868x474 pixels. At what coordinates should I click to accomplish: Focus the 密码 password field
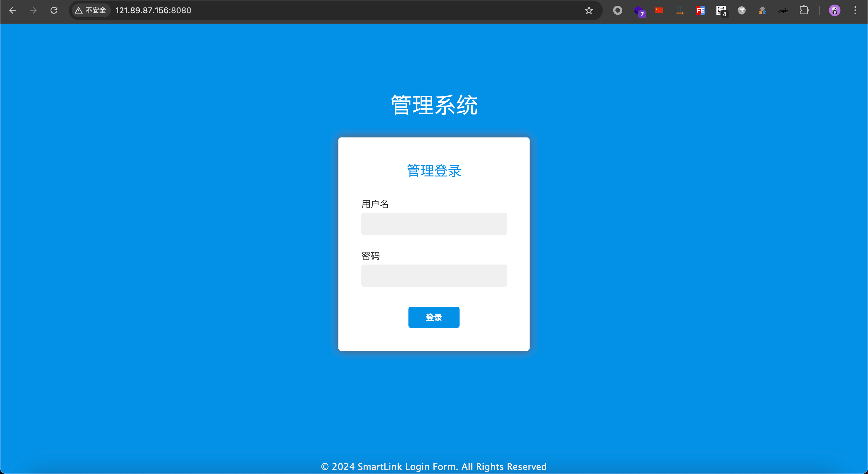(x=434, y=275)
